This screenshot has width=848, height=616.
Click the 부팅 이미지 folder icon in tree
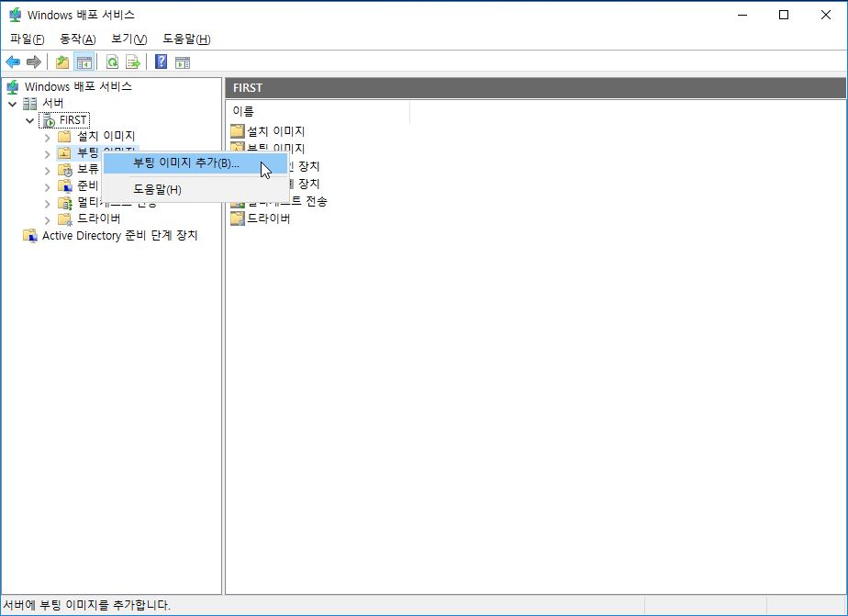[64, 152]
